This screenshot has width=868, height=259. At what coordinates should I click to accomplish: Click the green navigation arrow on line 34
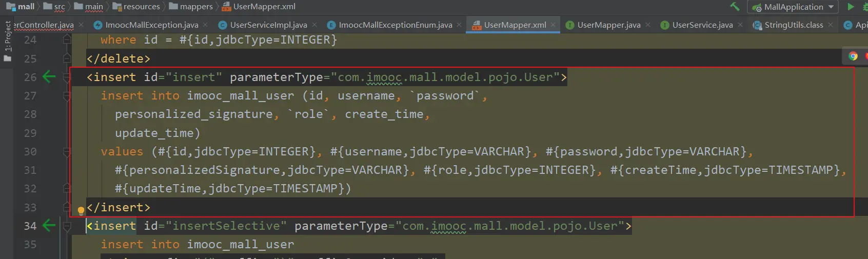[x=49, y=226]
